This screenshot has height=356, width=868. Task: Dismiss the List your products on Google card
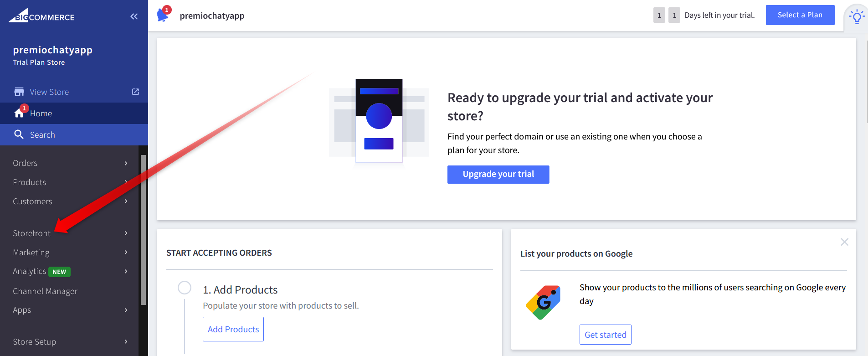tap(844, 242)
